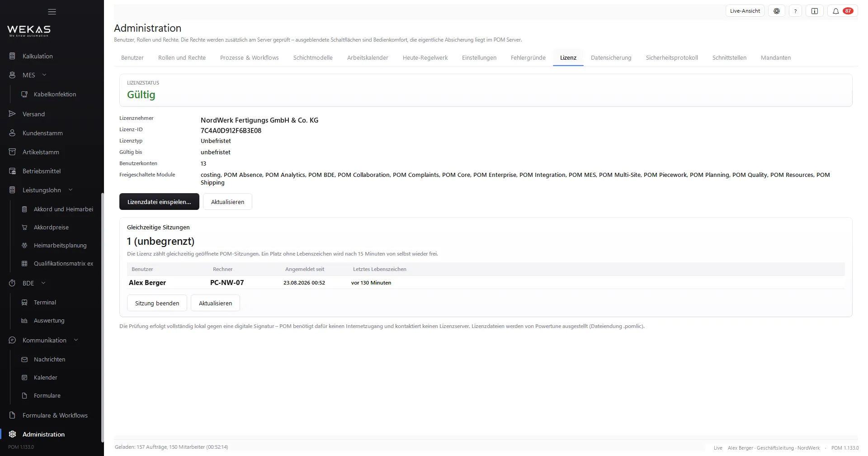Open Nachrichten in the sidebar
Viewport: 868px width, 456px height.
pos(49,359)
